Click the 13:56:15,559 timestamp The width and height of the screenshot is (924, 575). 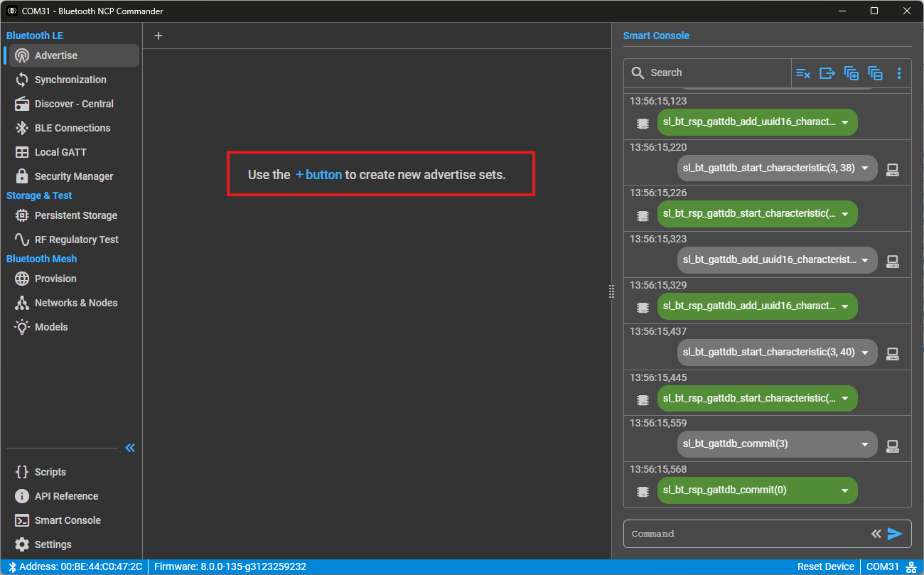[x=658, y=423]
